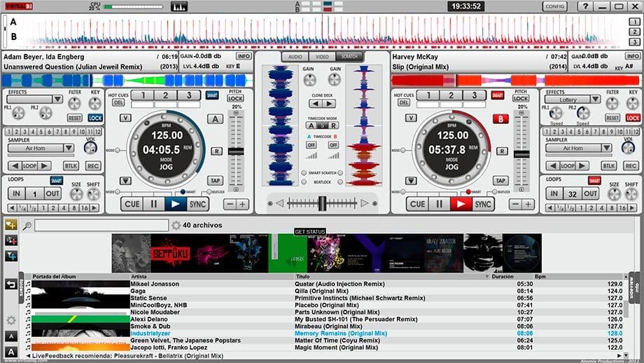This screenshot has height=363, width=644.
Task: Click left channel GAIN knob in mixer
Action: (309, 80)
